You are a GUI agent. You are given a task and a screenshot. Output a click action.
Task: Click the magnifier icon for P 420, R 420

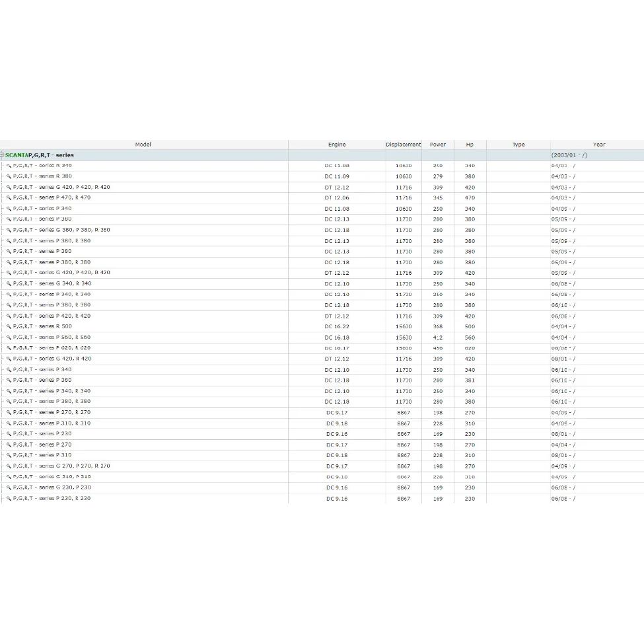pos(9,316)
